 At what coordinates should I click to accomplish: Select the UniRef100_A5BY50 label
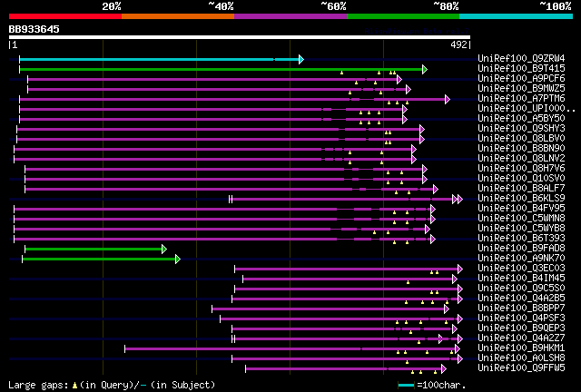pyautogui.click(x=521, y=119)
